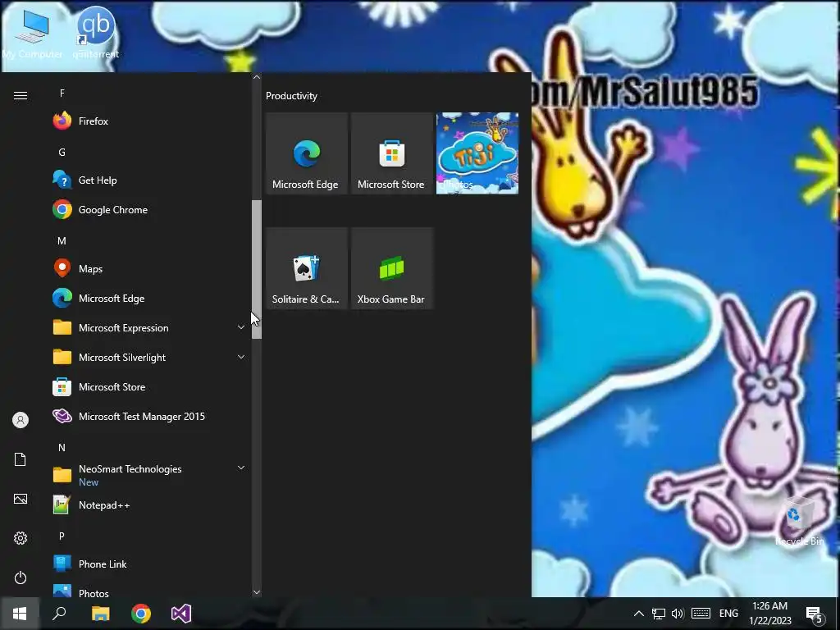This screenshot has height=630, width=840.
Task: Launch Get Help app
Action: (149, 180)
